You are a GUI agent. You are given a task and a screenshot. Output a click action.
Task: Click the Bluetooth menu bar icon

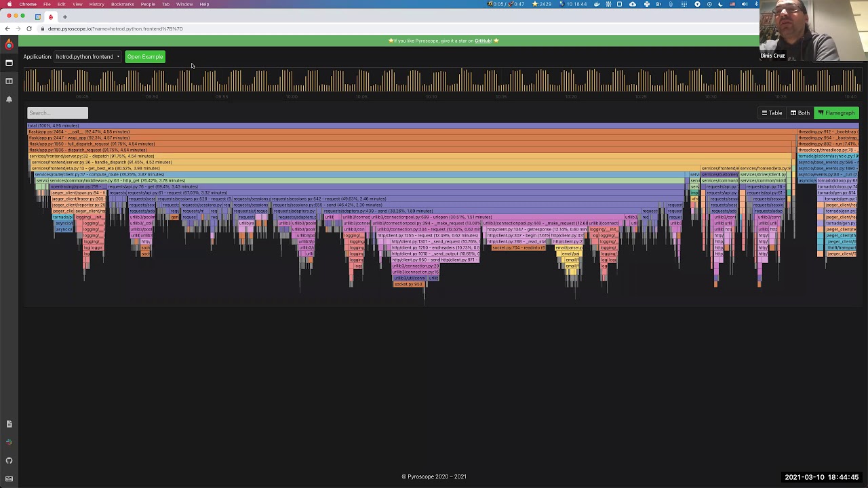(x=755, y=4)
